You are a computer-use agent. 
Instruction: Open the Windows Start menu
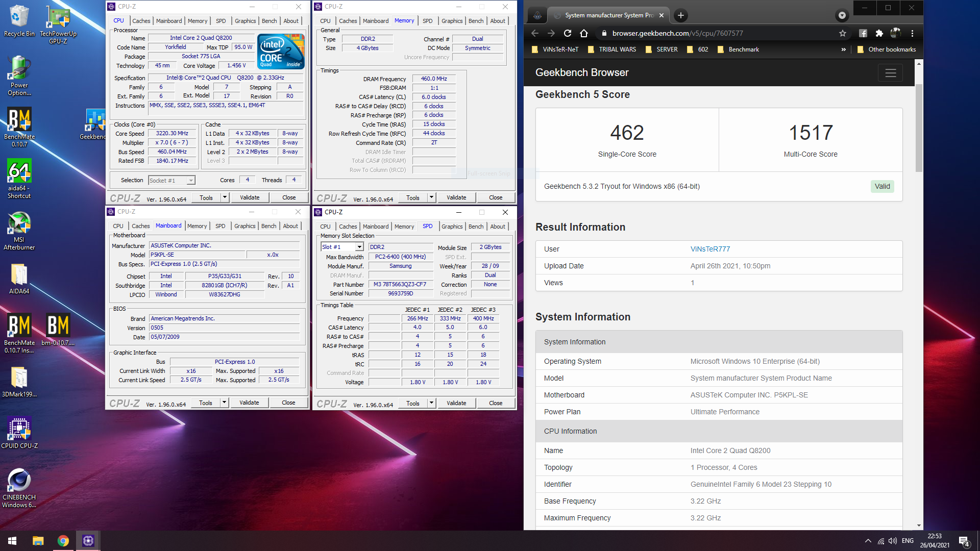point(12,541)
